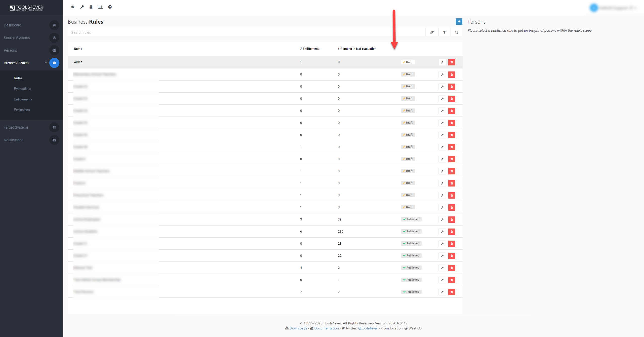
Task: Sort by the Name column header
Action: [78, 49]
